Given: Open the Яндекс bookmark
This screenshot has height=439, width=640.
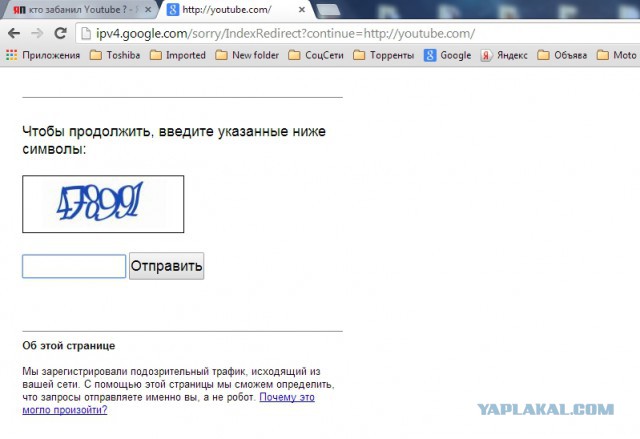Looking at the screenshot, I should point(504,55).
